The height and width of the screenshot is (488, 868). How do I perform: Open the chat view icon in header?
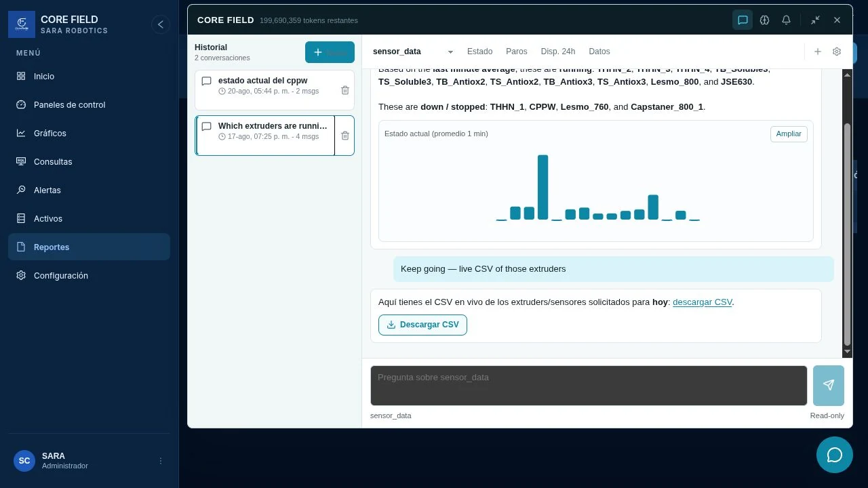(743, 20)
